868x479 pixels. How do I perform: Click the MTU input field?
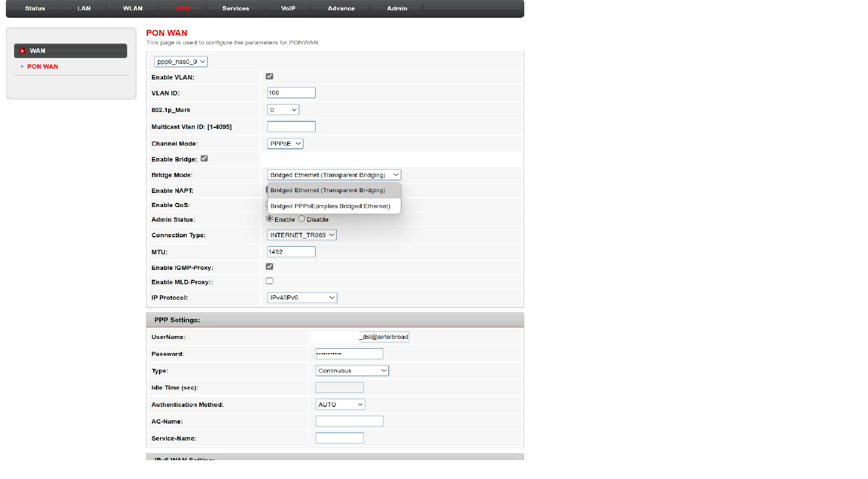click(291, 252)
